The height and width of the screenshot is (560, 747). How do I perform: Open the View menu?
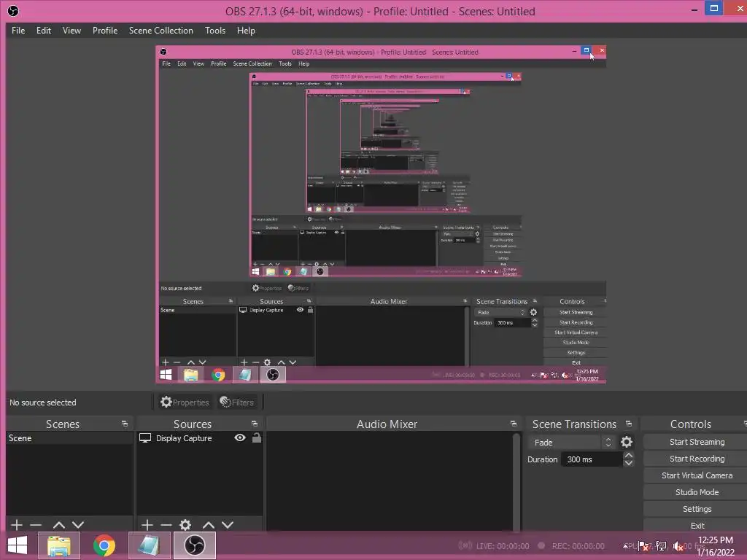(x=71, y=31)
